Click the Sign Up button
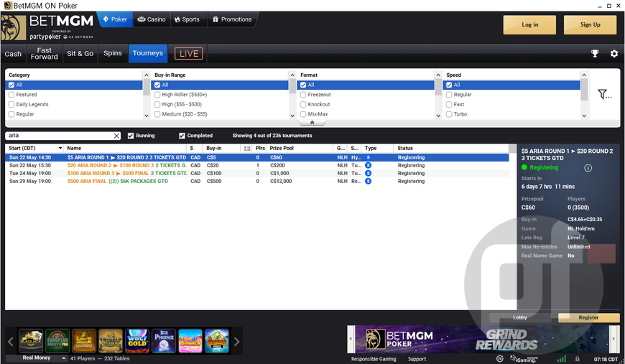 tap(590, 24)
